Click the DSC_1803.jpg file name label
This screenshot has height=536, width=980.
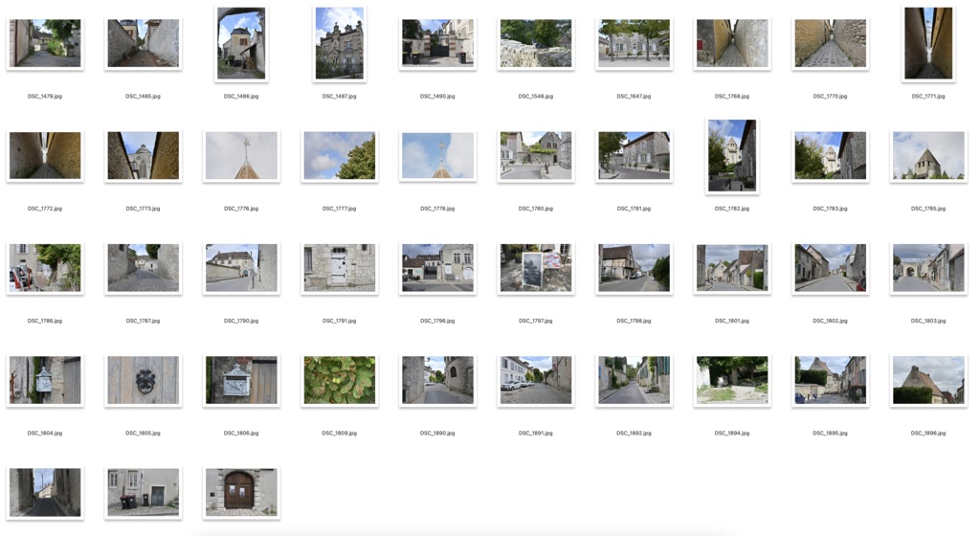tap(928, 321)
